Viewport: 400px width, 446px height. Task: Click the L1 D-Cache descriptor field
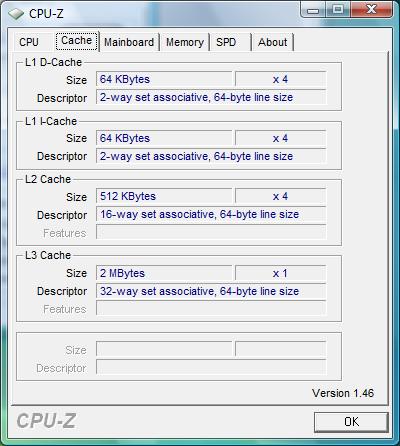[211, 97]
